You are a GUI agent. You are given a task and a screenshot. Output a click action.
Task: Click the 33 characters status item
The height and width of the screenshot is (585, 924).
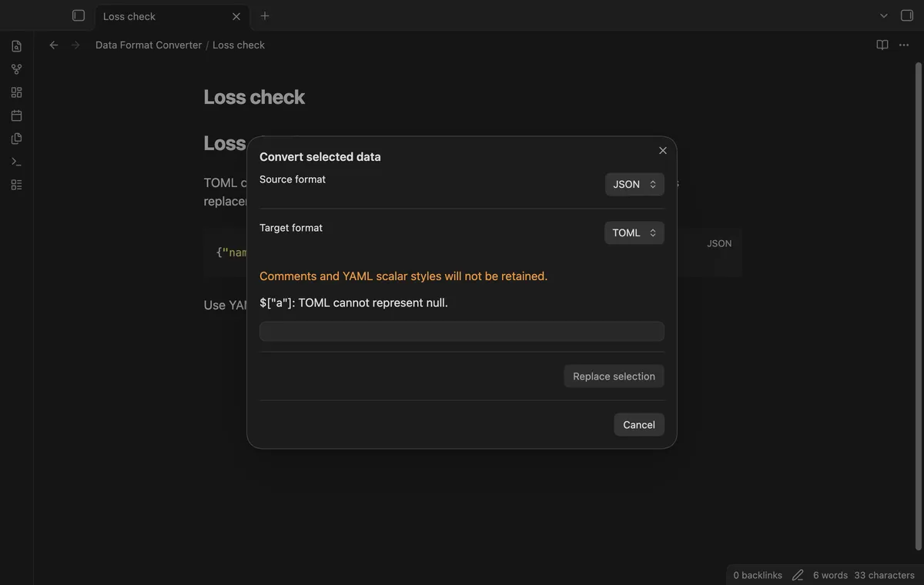point(884,575)
